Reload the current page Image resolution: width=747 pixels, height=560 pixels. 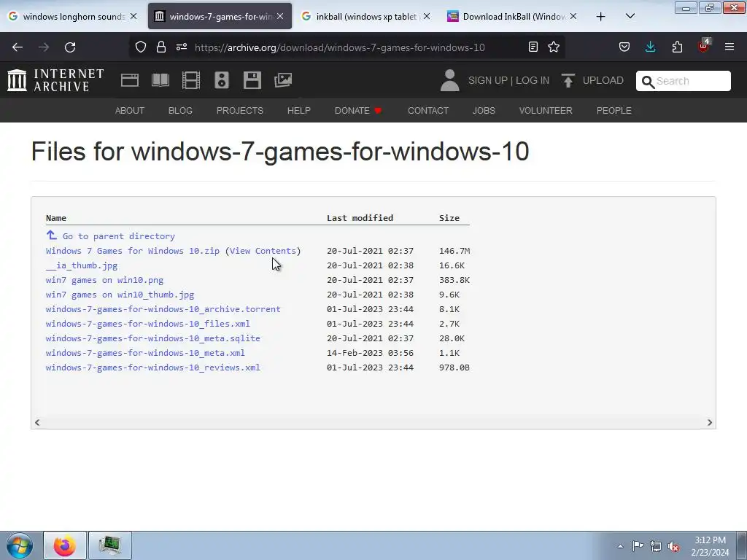pos(70,47)
